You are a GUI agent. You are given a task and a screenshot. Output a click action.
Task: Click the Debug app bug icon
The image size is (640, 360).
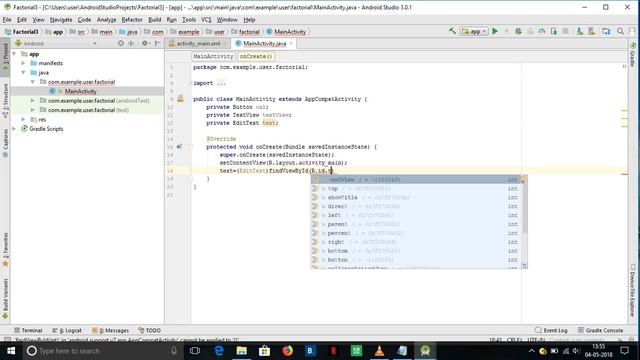pos(518,31)
